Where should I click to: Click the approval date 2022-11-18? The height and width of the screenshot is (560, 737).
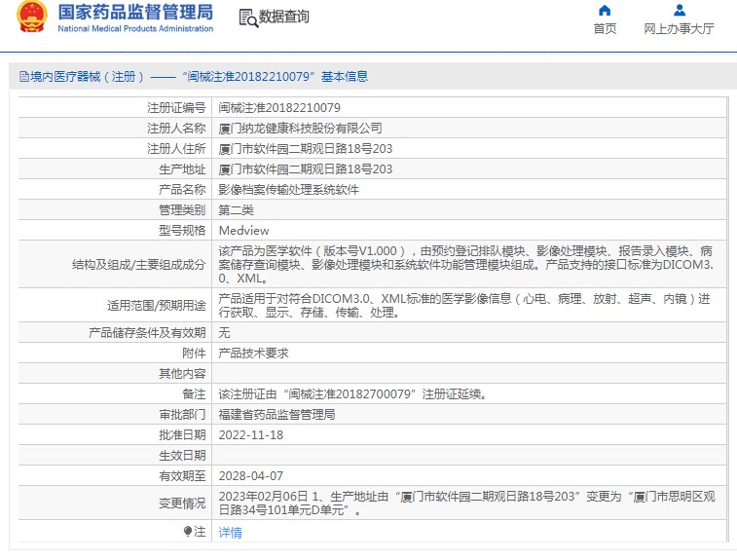coord(250,435)
